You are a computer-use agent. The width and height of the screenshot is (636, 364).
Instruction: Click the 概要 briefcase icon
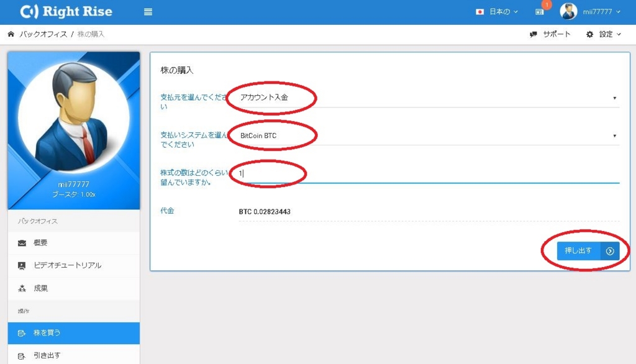[x=22, y=243]
